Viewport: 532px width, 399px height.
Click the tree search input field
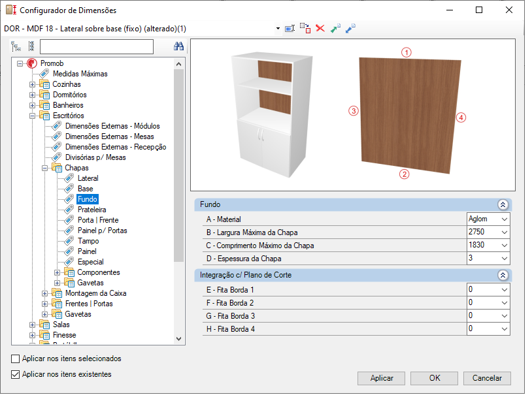tap(97, 46)
